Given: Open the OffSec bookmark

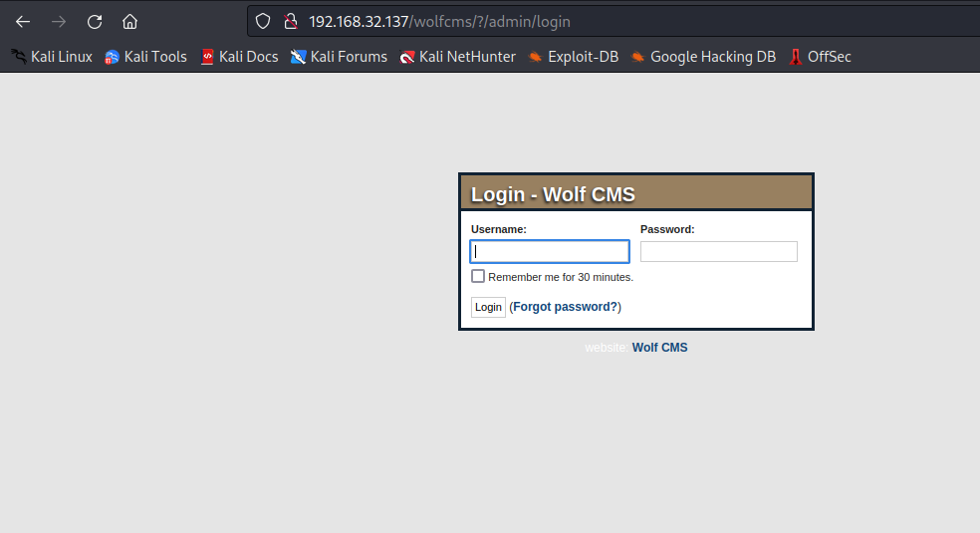Looking at the screenshot, I should (820, 57).
